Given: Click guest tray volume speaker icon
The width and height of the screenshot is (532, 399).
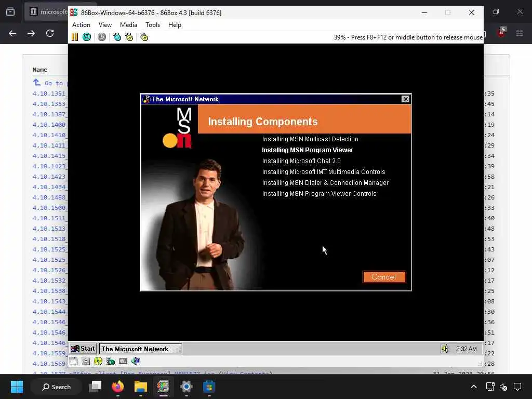Looking at the screenshot, I should click(x=445, y=349).
